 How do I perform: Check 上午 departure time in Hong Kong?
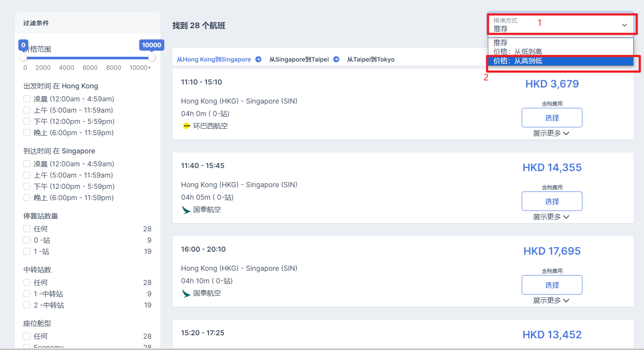pyautogui.click(x=27, y=110)
